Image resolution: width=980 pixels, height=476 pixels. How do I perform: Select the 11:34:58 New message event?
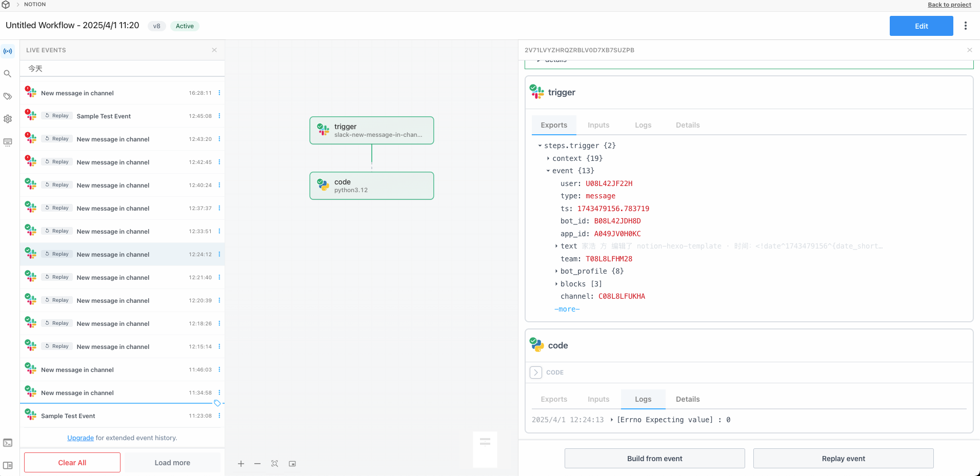tap(122, 392)
